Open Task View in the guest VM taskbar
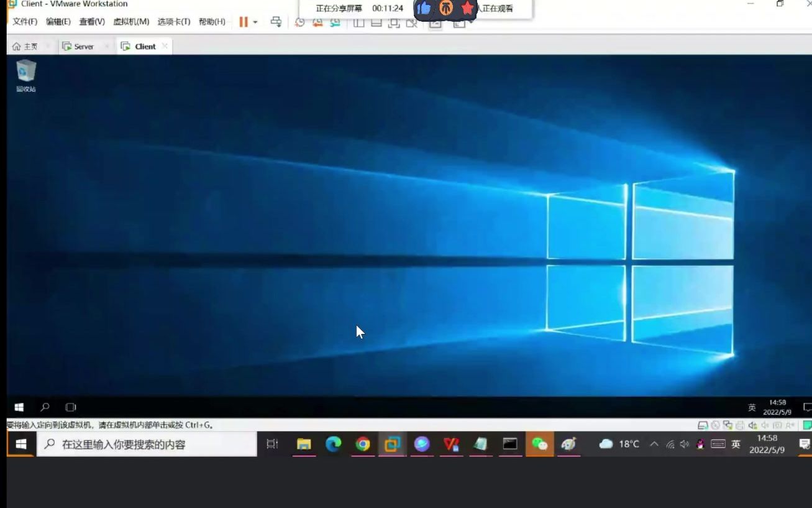Image resolution: width=812 pixels, height=508 pixels. click(x=71, y=407)
